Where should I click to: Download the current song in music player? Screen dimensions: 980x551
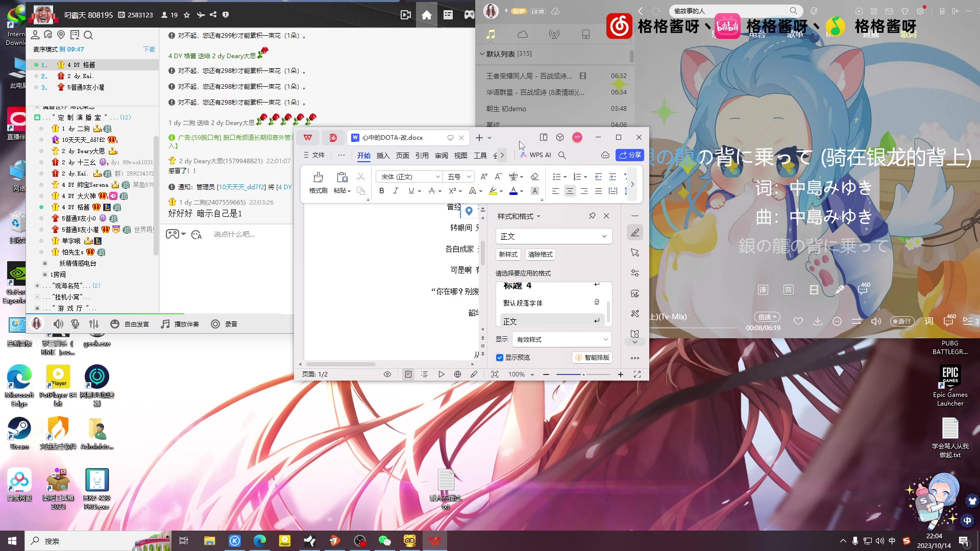coord(818,321)
